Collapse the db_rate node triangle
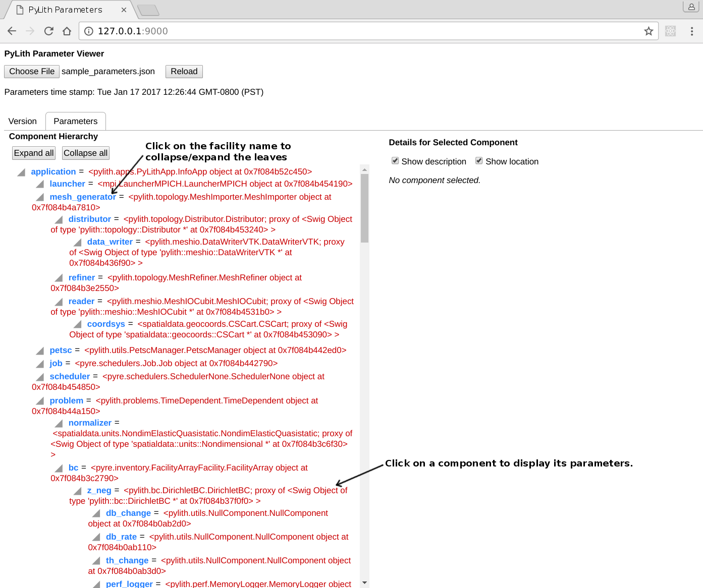 96,537
